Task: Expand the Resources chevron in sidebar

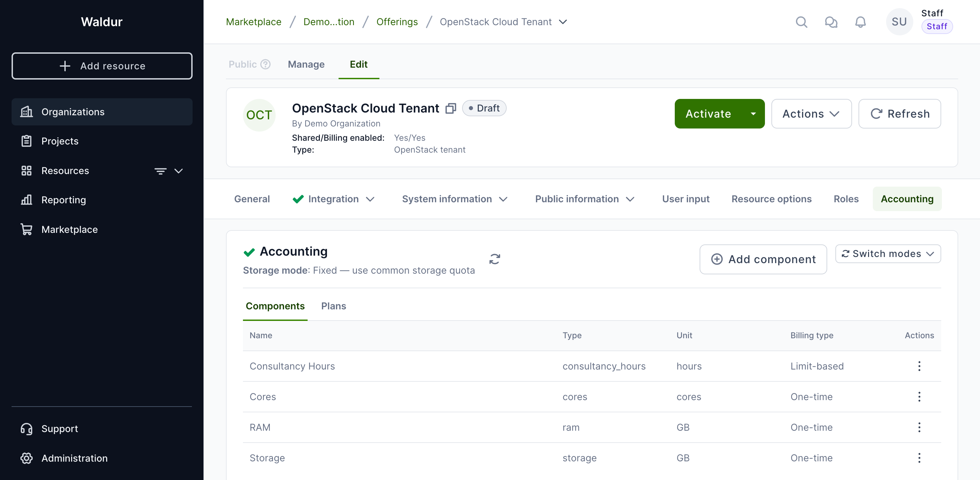Action: [x=178, y=171]
